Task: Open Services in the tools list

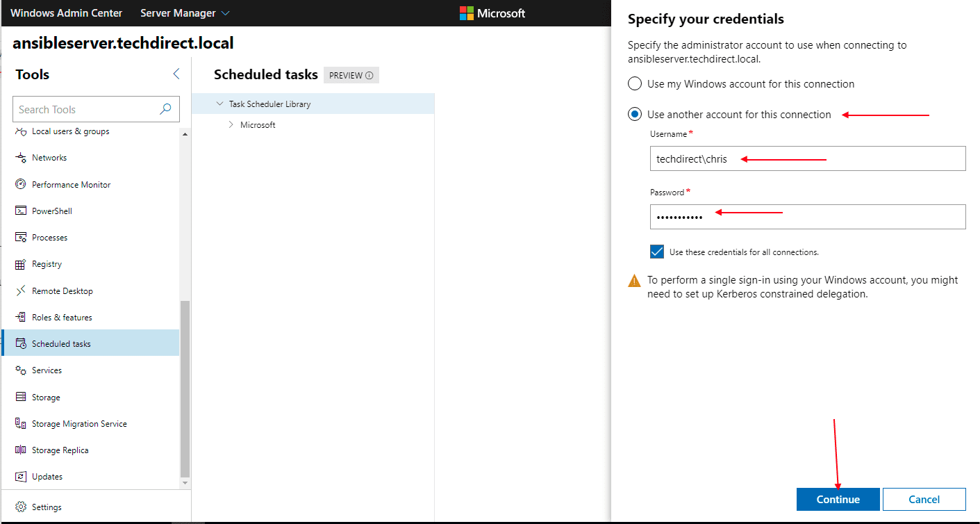Action: pyautogui.click(x=47, y=370)
